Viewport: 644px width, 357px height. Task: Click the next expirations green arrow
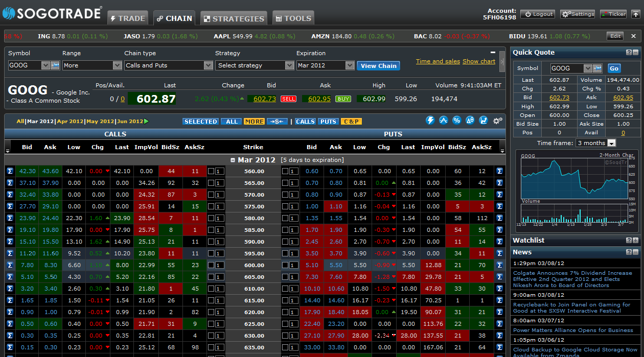tap(147, 122)
